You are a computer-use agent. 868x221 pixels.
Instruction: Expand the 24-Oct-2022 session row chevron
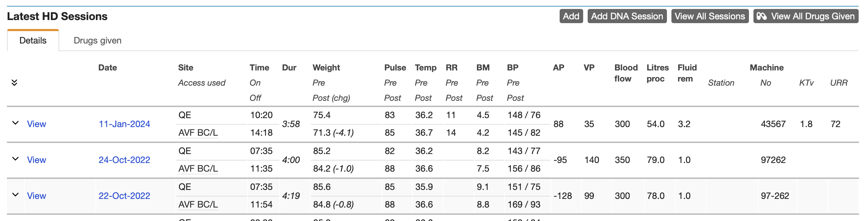tap(15, 159)
